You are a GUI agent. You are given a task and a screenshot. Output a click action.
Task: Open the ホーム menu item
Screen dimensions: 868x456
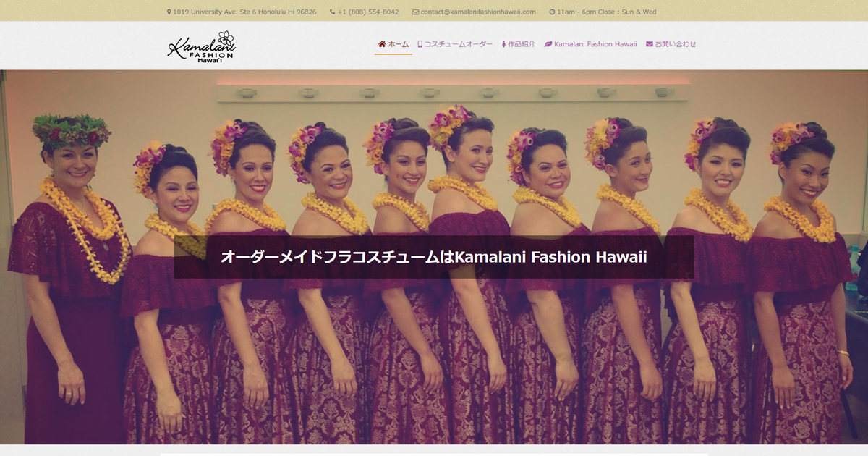[398, 44]
